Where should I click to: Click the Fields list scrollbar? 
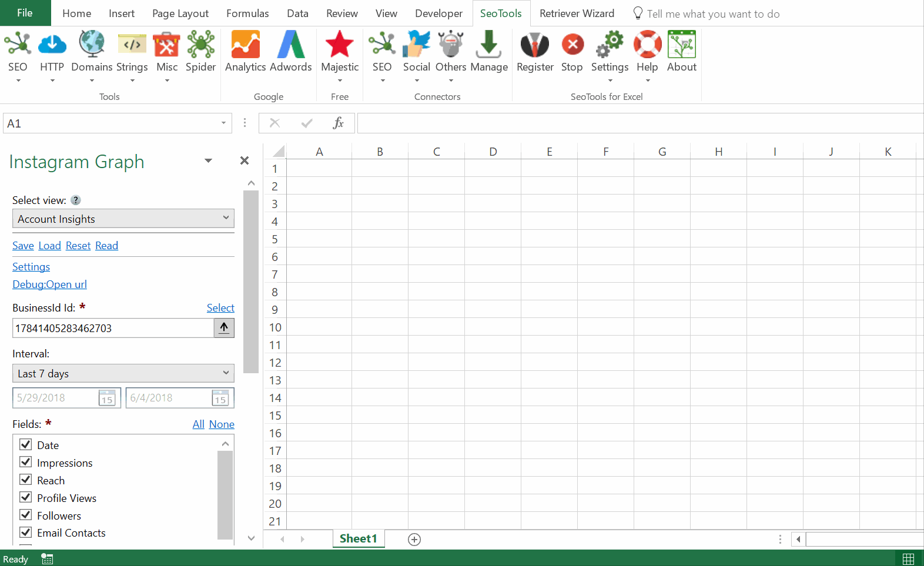(x=225, y=494)
